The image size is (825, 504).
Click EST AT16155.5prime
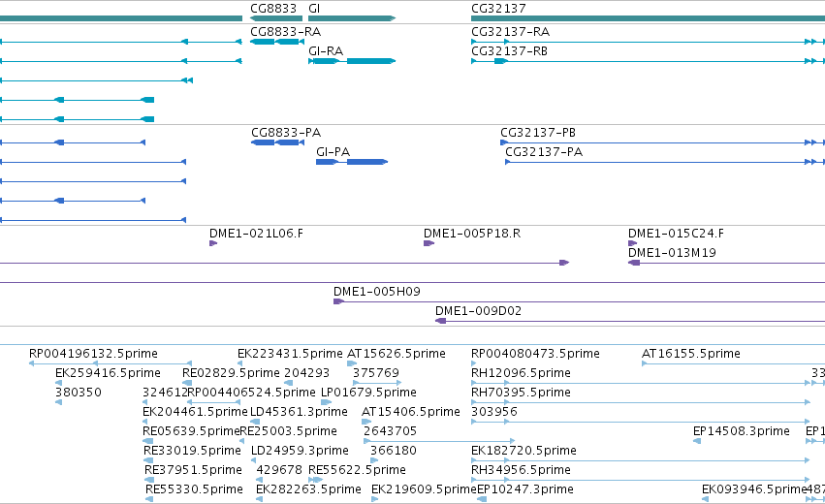691,354
